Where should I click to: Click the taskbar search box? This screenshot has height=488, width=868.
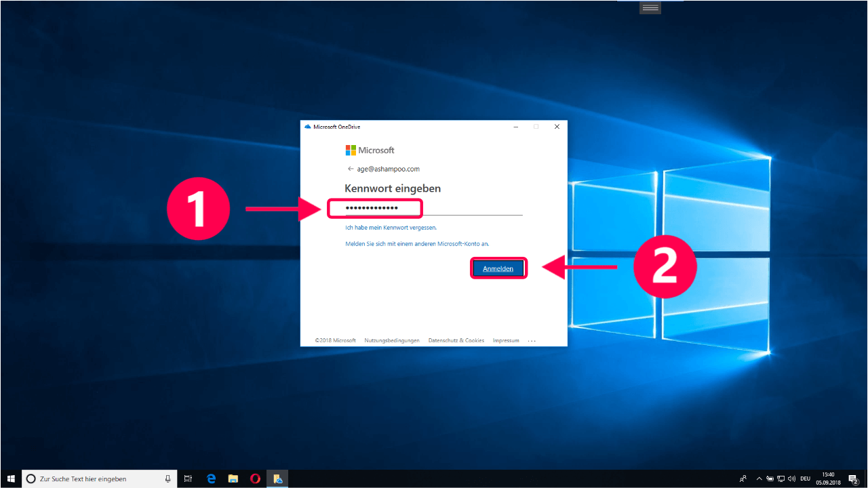[x=100, y=479]
